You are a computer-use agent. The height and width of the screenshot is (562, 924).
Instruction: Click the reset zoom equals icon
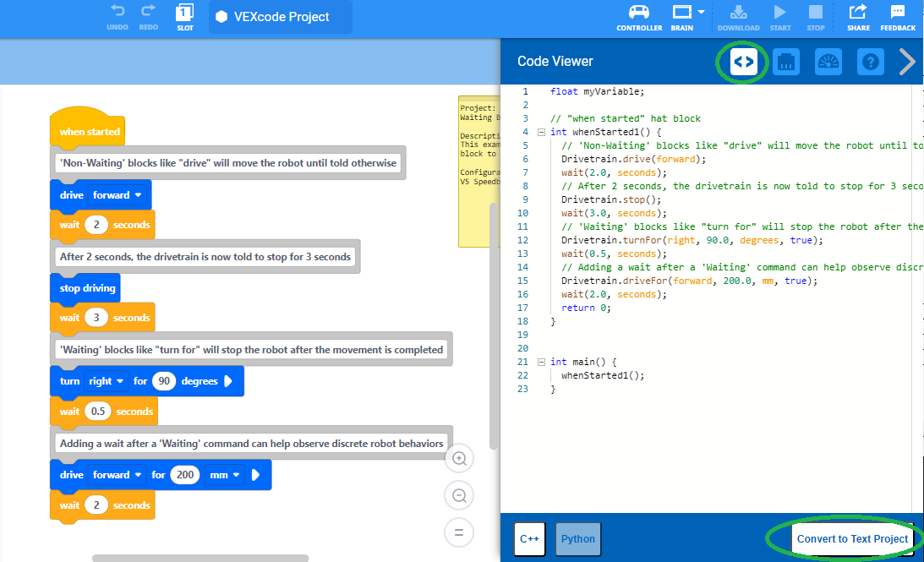pyautogui.click(x=459, y=533)
